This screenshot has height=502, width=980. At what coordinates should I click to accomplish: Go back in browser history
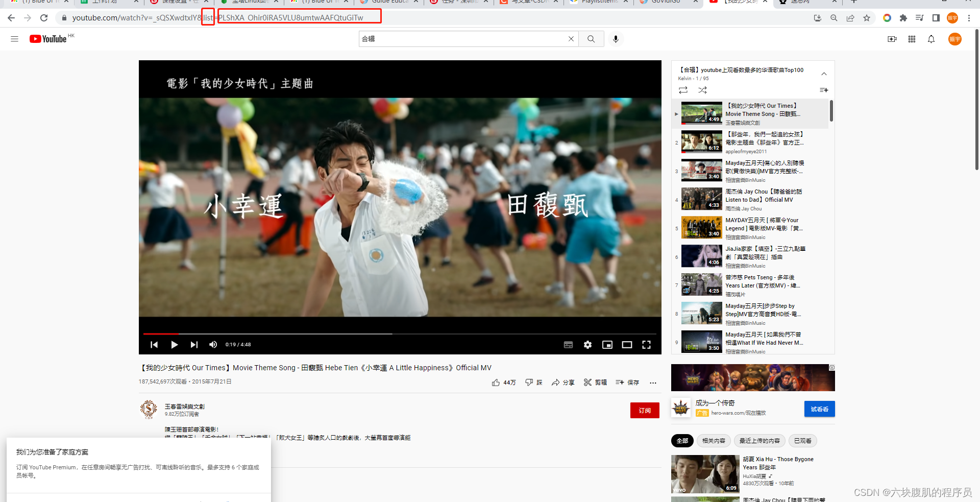coord(11,18)
